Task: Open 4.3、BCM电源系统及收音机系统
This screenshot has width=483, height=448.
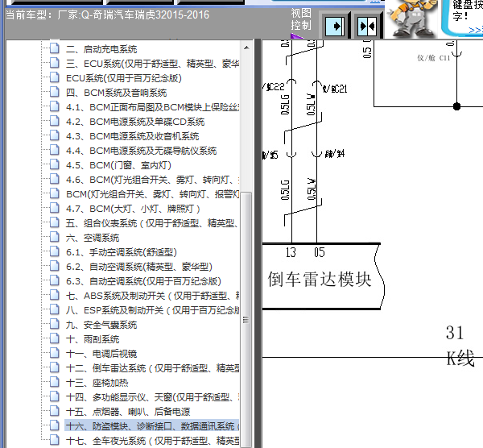Action: tap(133, 136)
